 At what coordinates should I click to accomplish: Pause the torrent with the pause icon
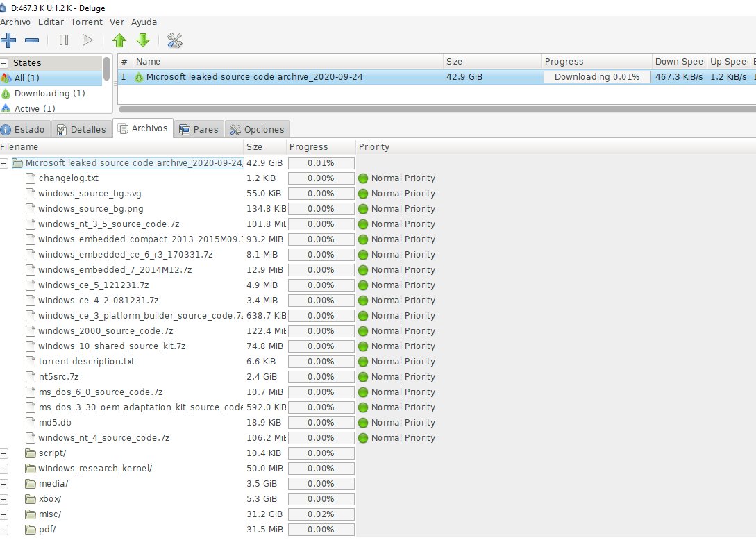(64, 40)
